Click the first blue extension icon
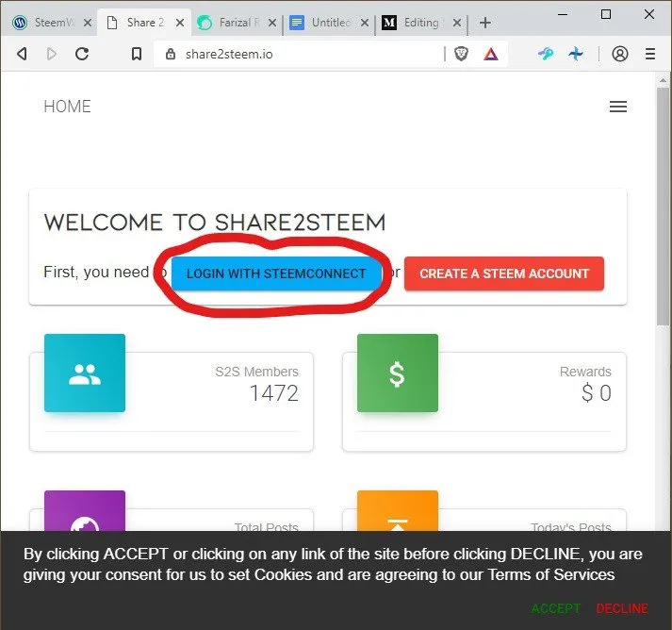Image resolution: width=672 pixels, height=630 pixels. pos(545,54)
